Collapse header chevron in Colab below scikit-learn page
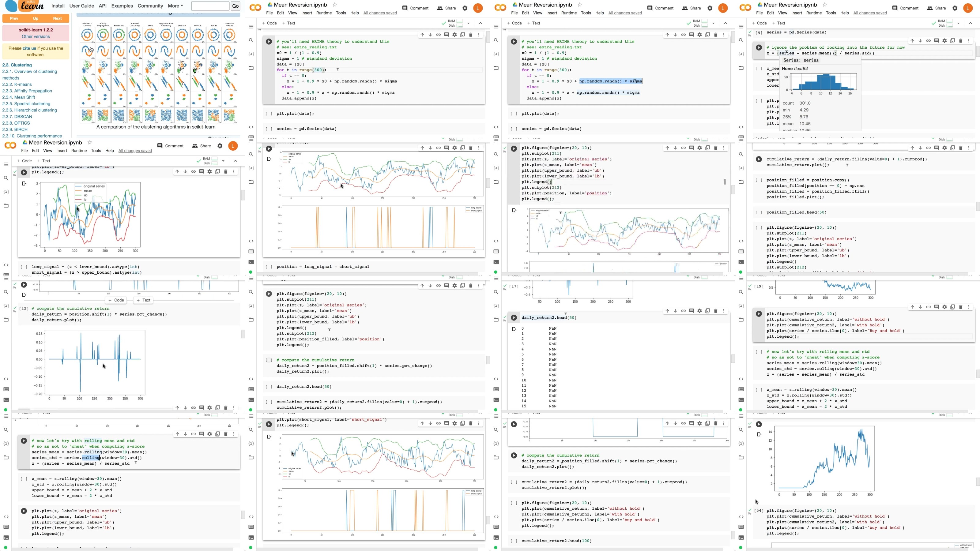Viewport: 980px width, 551px height. (x=236, y=161)
